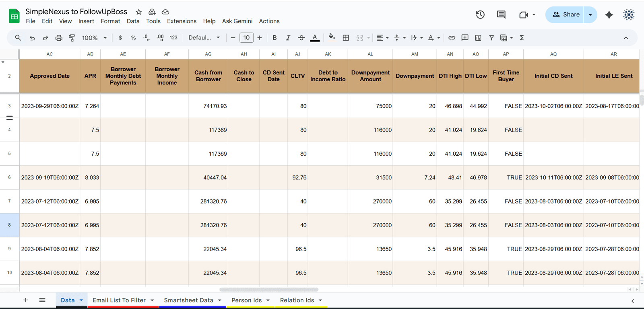Click the add new sheet button

pyautogui.click(x=26, y=300)
